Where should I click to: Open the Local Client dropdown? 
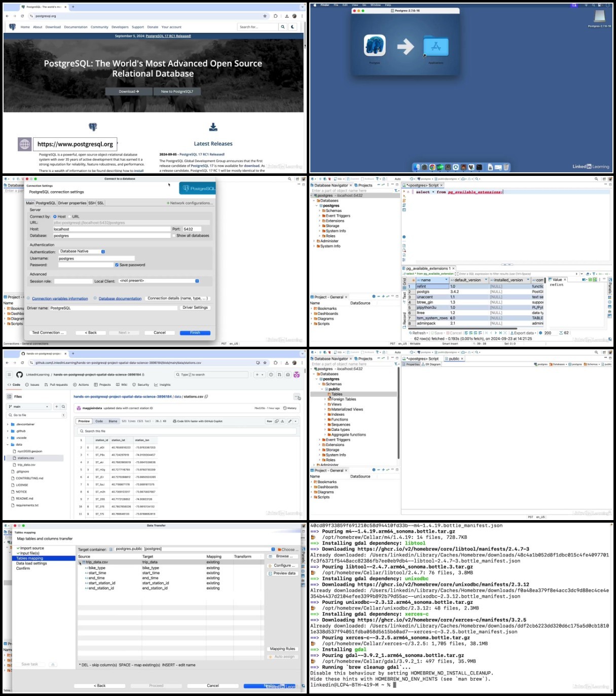point(159,281)
